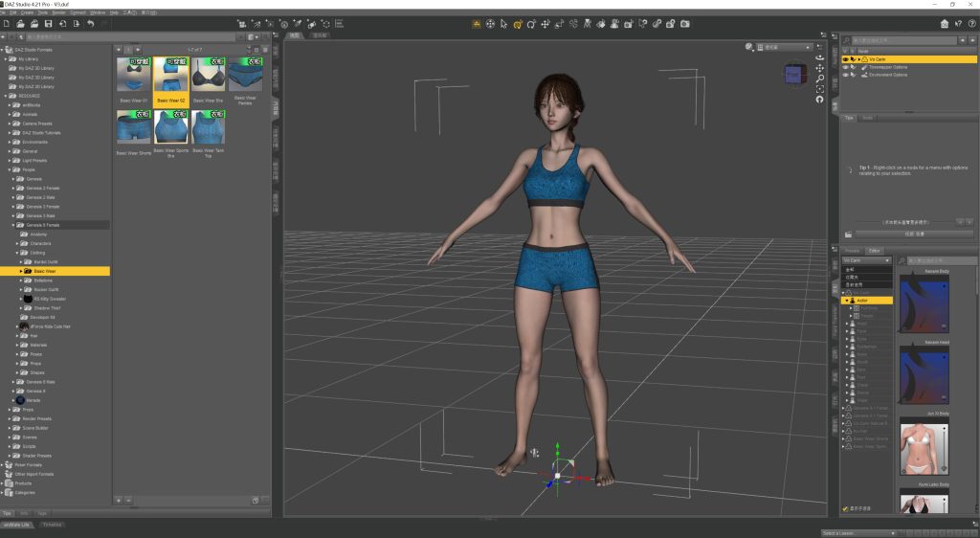Click the viewport frame selection control
The height and width of the screenshot is (538, 980).
(819, 89)
